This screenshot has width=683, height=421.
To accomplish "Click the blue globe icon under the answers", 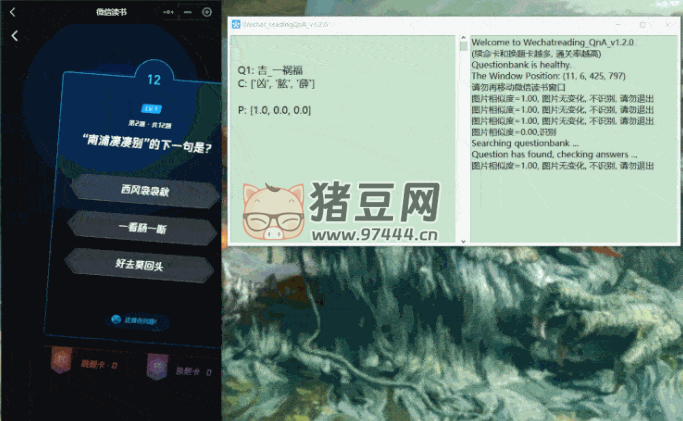I will click(x=116, y=320).
